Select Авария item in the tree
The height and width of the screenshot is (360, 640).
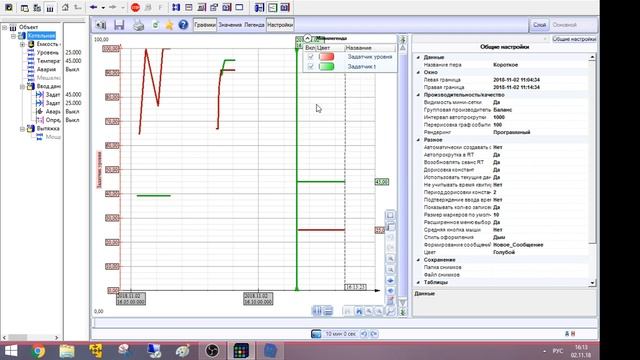[x=46, y=69]
